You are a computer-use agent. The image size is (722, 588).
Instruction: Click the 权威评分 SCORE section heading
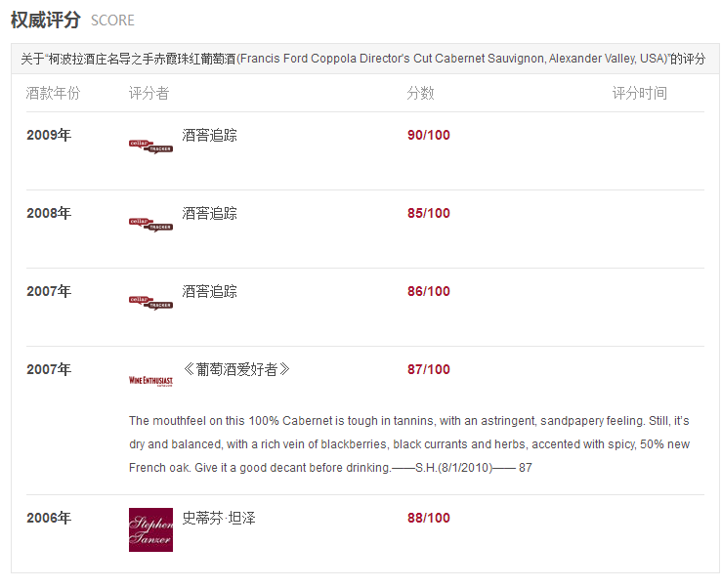(x=72, y=21)
